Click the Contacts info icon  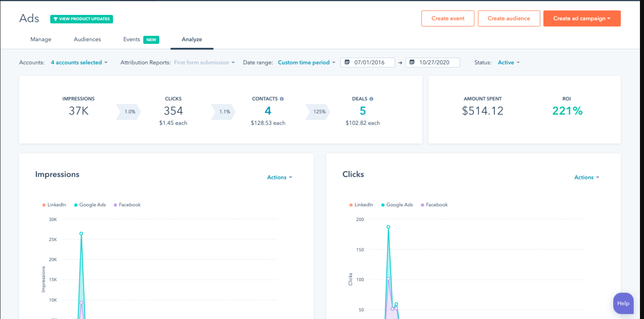coord(282,99)
